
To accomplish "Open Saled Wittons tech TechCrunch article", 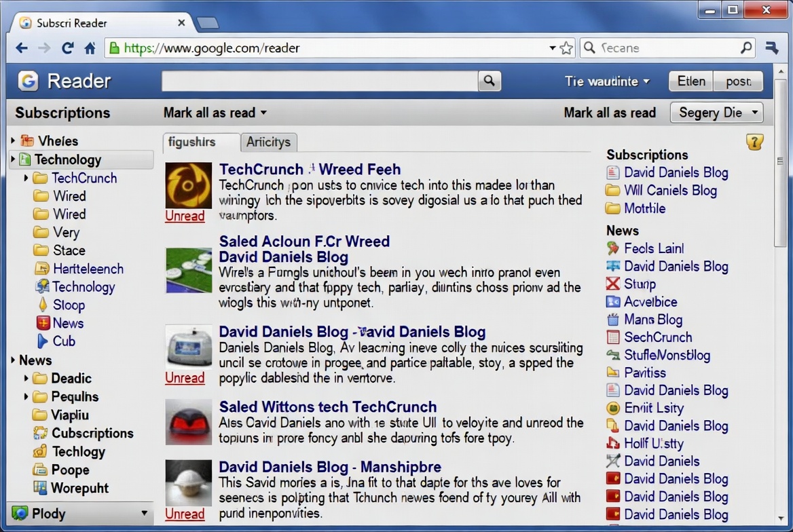I will (328, 406).
